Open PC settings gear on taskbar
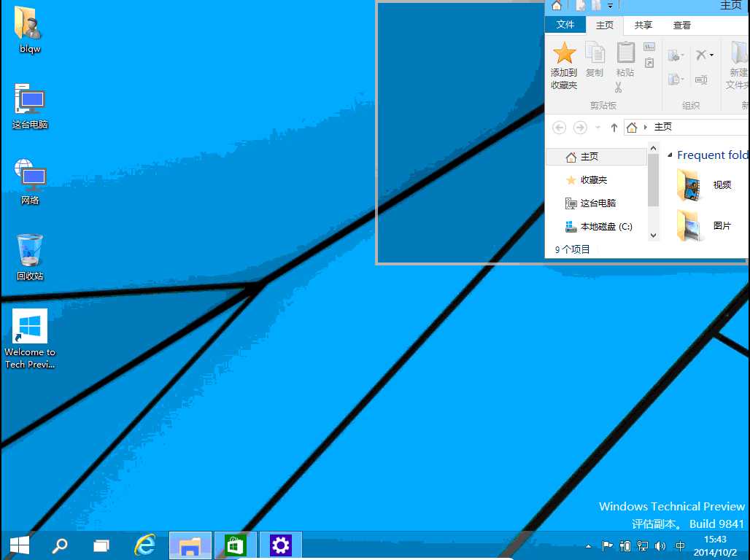The width and height of the screenshot is (750, 560). [x=280, y=545]
